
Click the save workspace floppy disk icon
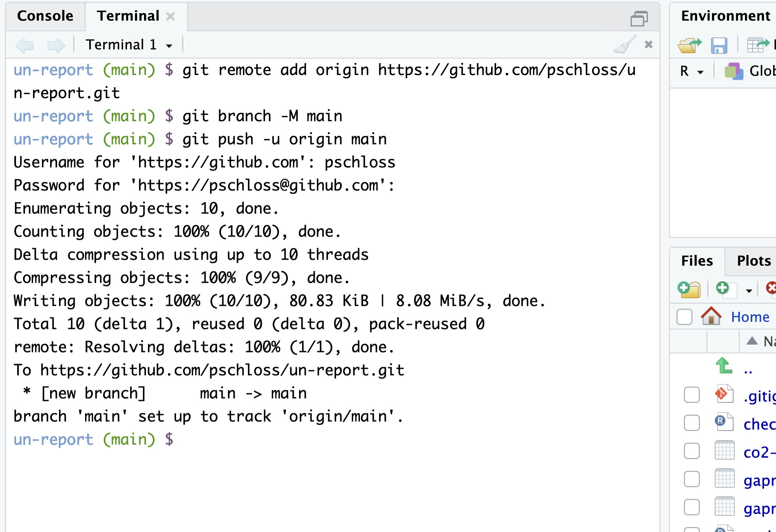(x=719, y=46)
